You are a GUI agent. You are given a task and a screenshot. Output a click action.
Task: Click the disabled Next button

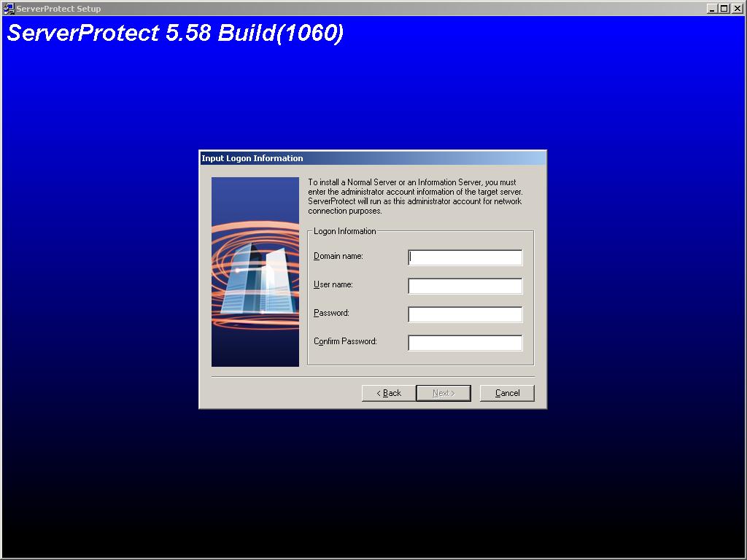pyautogui.click(x=443, y=392)
